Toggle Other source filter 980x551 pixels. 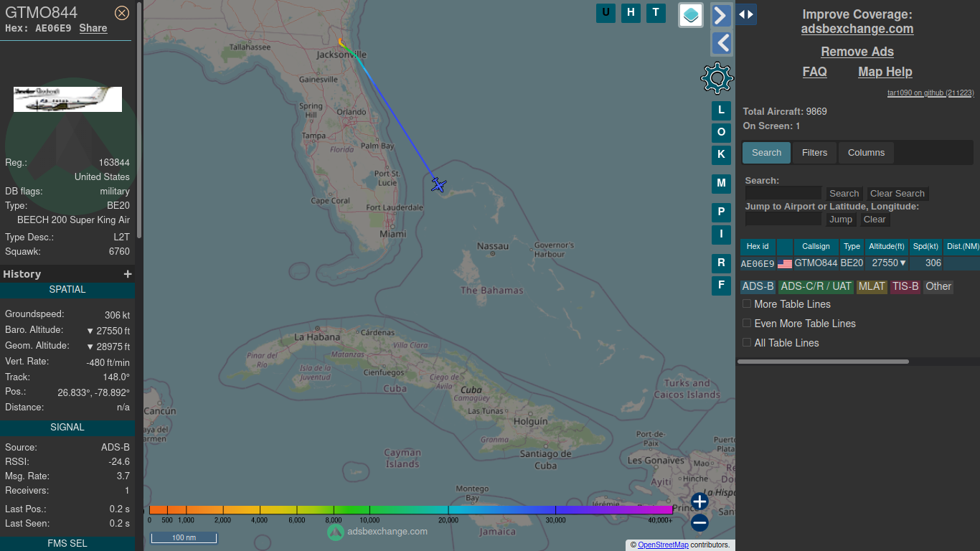938,287
